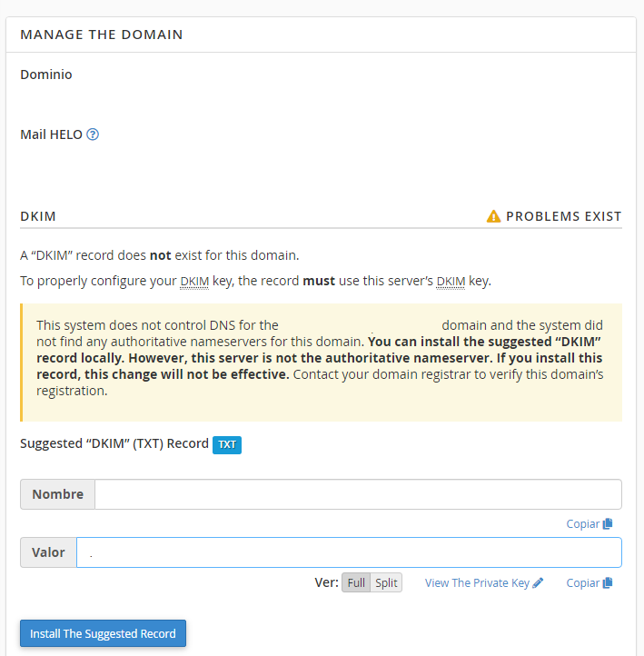Viewport: 644px width, 656px height.
Task: Open the View The Private Key link
Action: [477, 582]
